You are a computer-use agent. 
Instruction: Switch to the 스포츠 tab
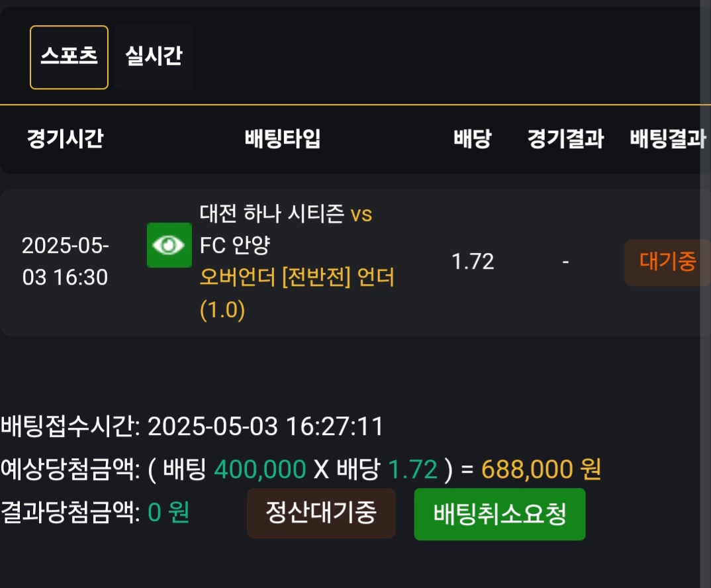(x=69, y=57)
